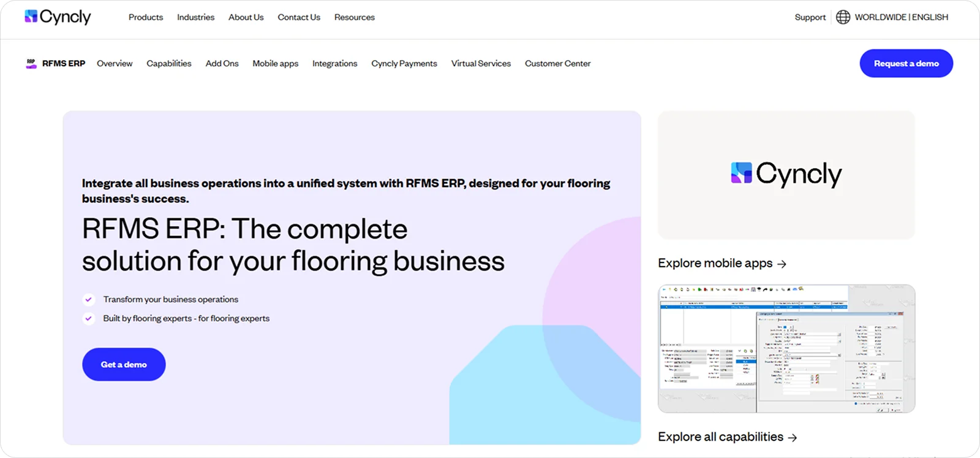Viewport: 980px width, 458px height.
Task: Select the 'Integrate all business operations' paragraph
Action: 346,191
